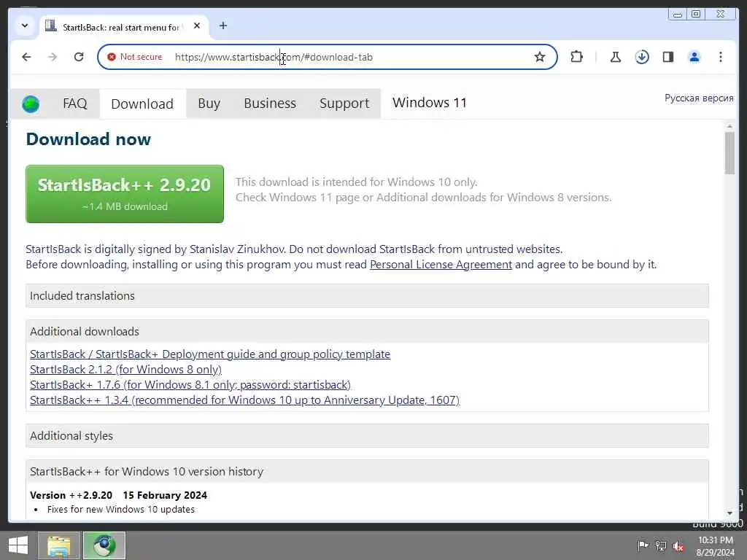Open the Chrome Labs flask icon
This screenshot has width=747, height=560.
616,57
